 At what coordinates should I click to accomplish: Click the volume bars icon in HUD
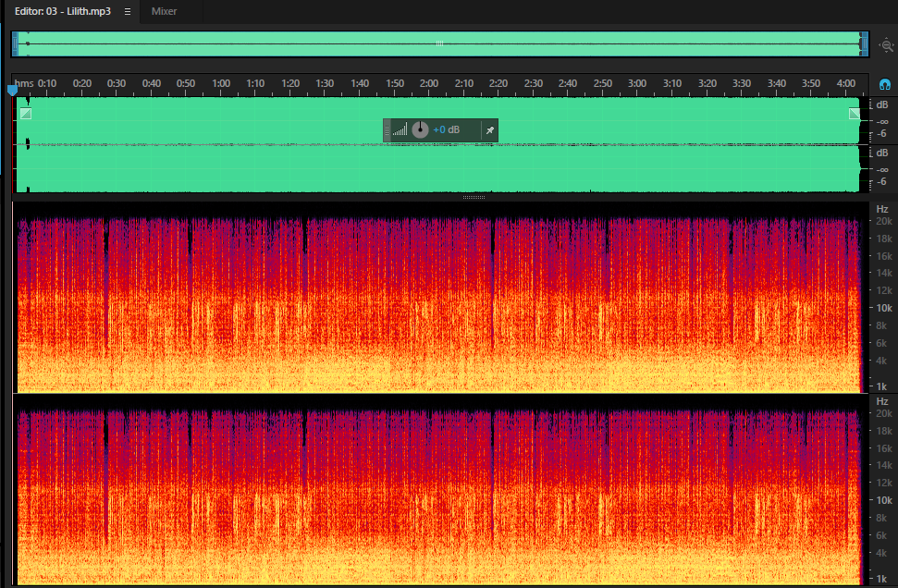(400, 130)
